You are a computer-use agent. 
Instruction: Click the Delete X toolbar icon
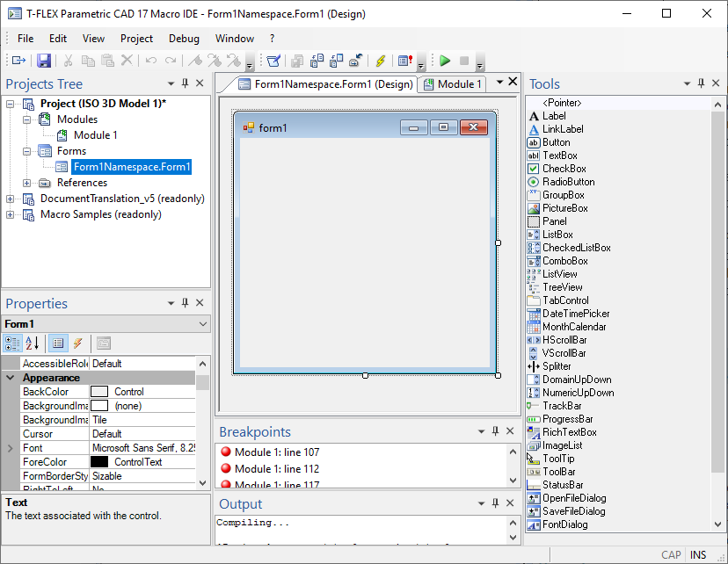(x=127, y=61)
